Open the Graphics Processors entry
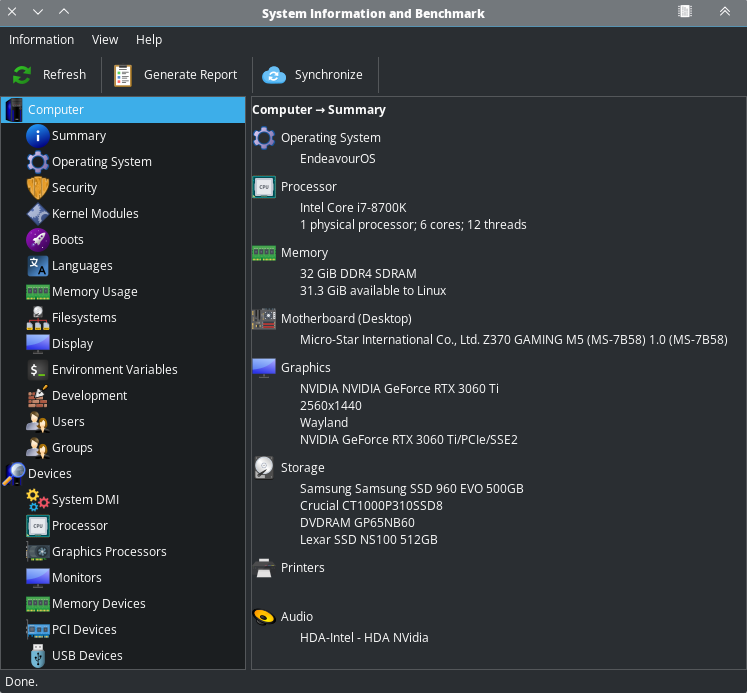The height and width of the screenshot is (693, 747). pyautogui.click(x=109, y=552)
